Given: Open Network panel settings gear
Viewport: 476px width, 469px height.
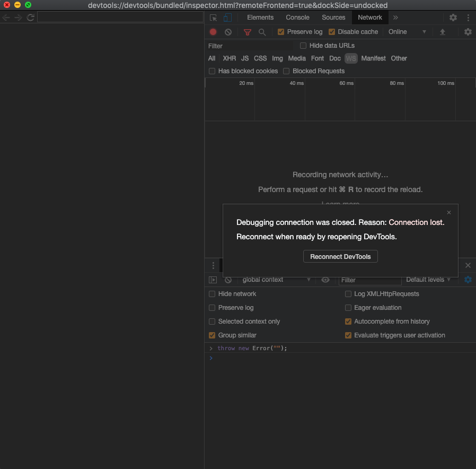Looking at the screenshot, I should click(468, 32).
